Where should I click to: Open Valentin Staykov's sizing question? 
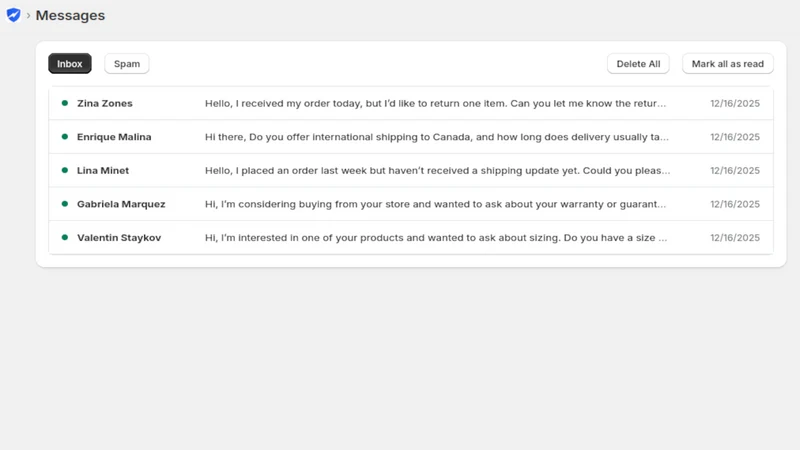(411, 237)
